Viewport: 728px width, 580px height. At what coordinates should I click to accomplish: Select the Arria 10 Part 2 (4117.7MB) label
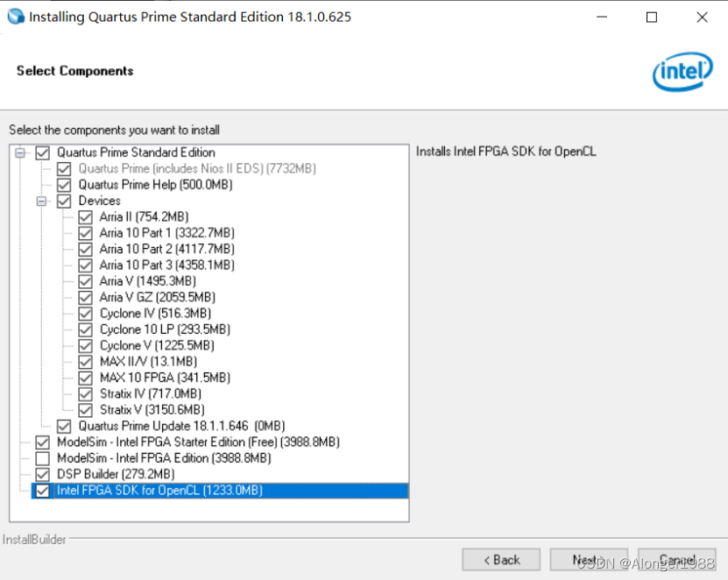167,249
